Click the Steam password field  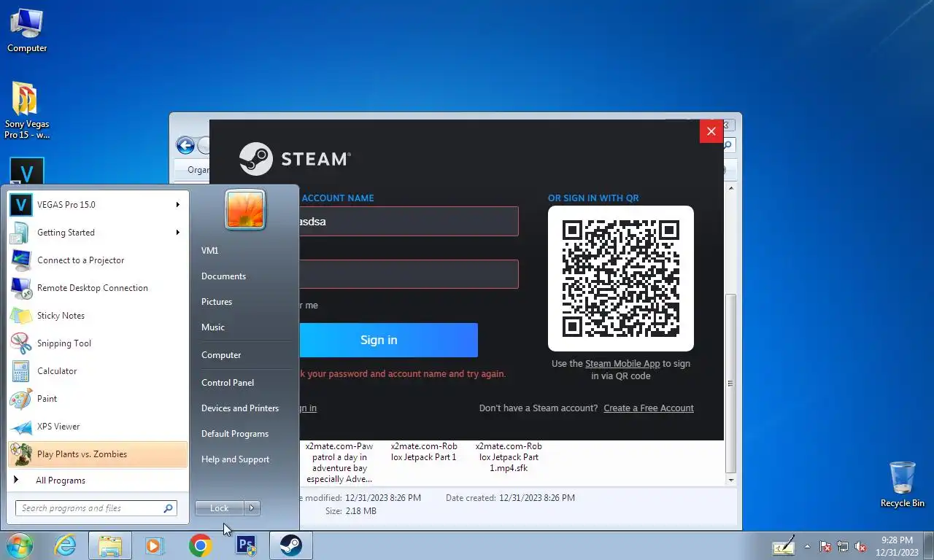409,274
